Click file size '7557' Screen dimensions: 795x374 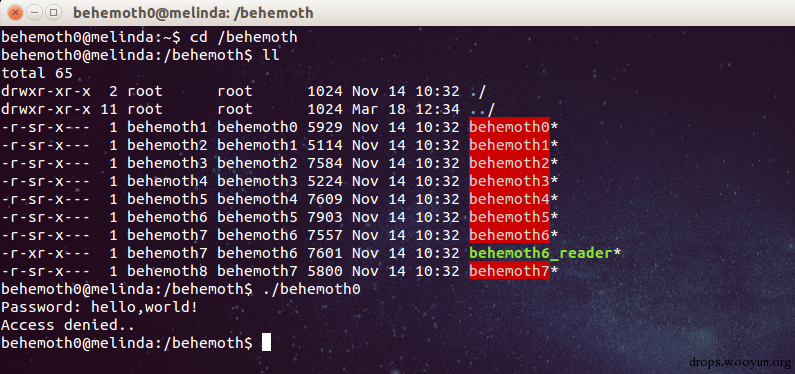pos(325,235)
